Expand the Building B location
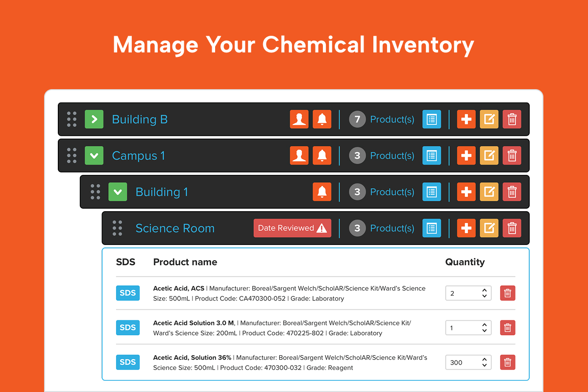This screenshot has height=392, width=588. (x=94, y=119)
